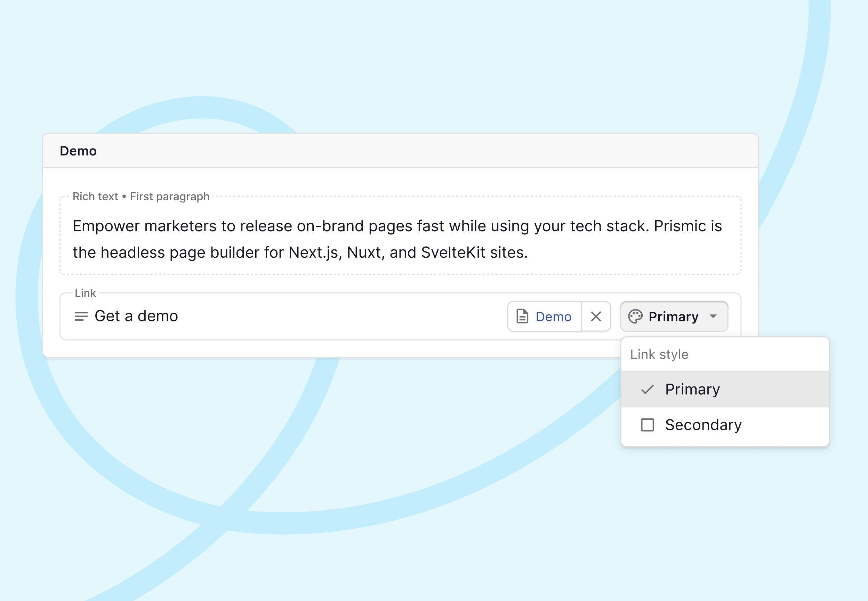
Task: Click the text-lines icon beside Get a demo
Action: [x=81, y=316]
